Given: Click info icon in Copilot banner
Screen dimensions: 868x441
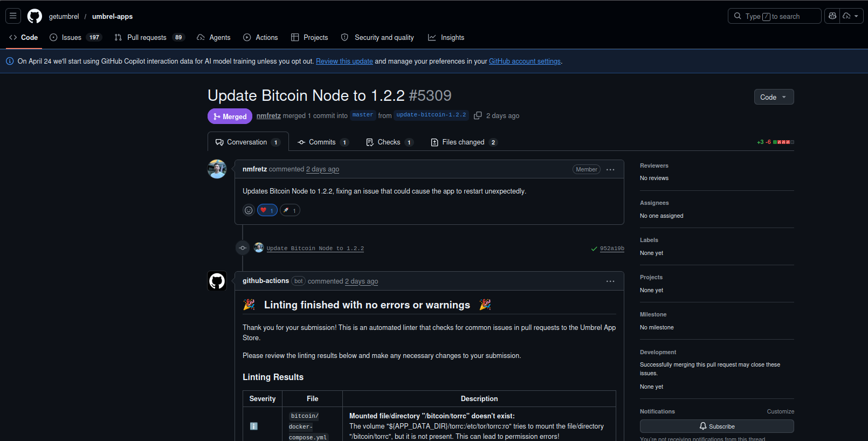Looking at the screenshot, I should coord(10,61).
